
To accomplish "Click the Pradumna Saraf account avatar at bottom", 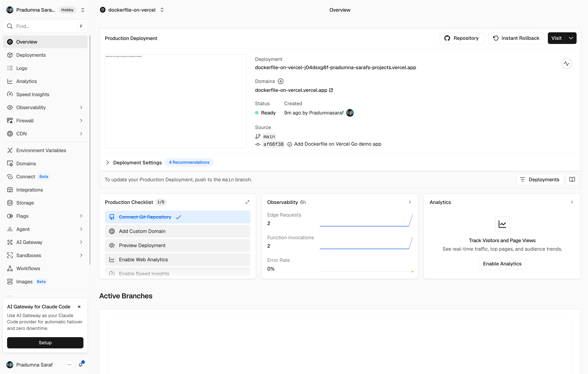I will (x=10, y=365).
